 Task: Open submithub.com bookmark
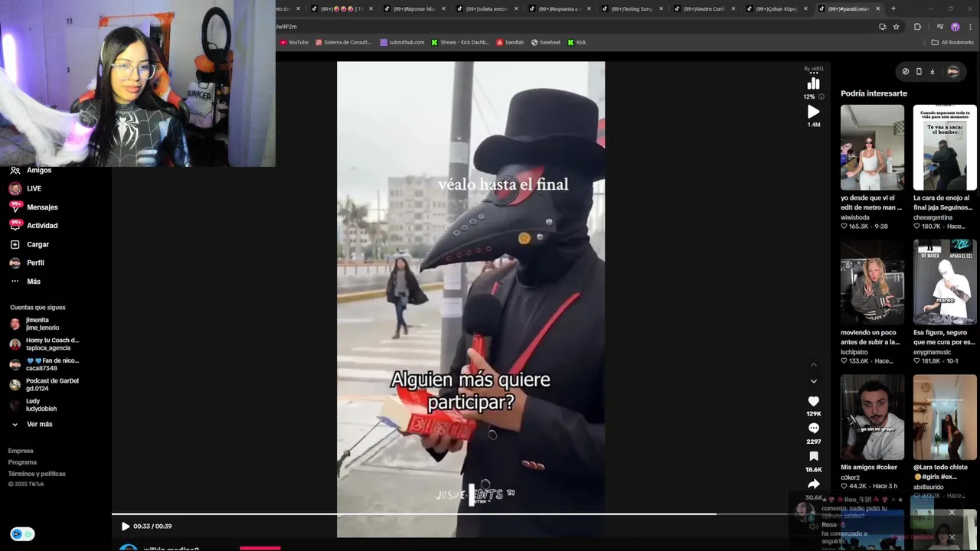coord(402,42)
